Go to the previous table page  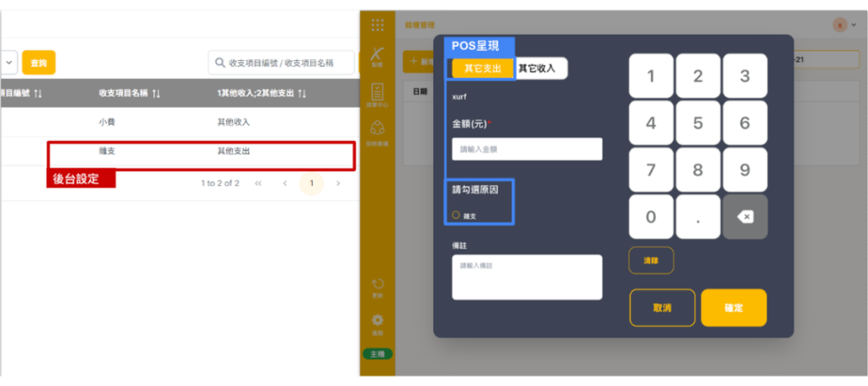click(x=285, y=183)
